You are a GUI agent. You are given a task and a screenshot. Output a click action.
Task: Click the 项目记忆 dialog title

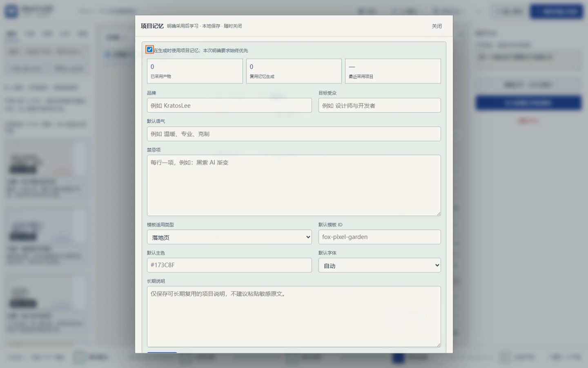click(x=152, y=26)
